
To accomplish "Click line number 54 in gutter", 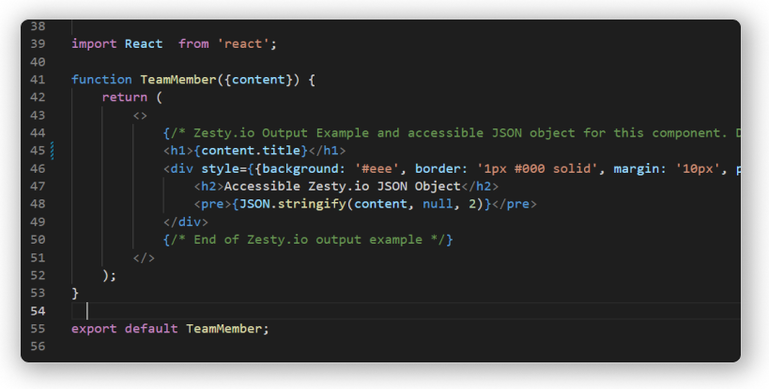I will (38, 311).
